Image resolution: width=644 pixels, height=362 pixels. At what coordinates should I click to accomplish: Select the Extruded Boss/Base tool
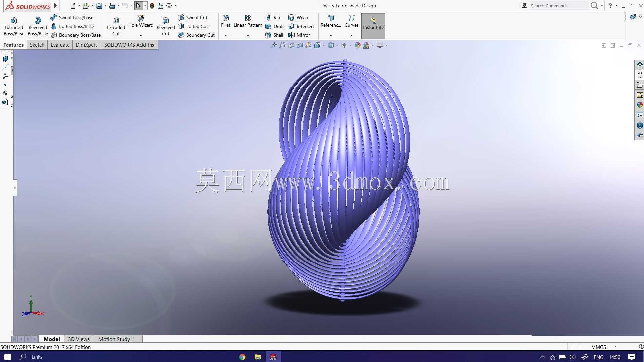click(14, 26)
